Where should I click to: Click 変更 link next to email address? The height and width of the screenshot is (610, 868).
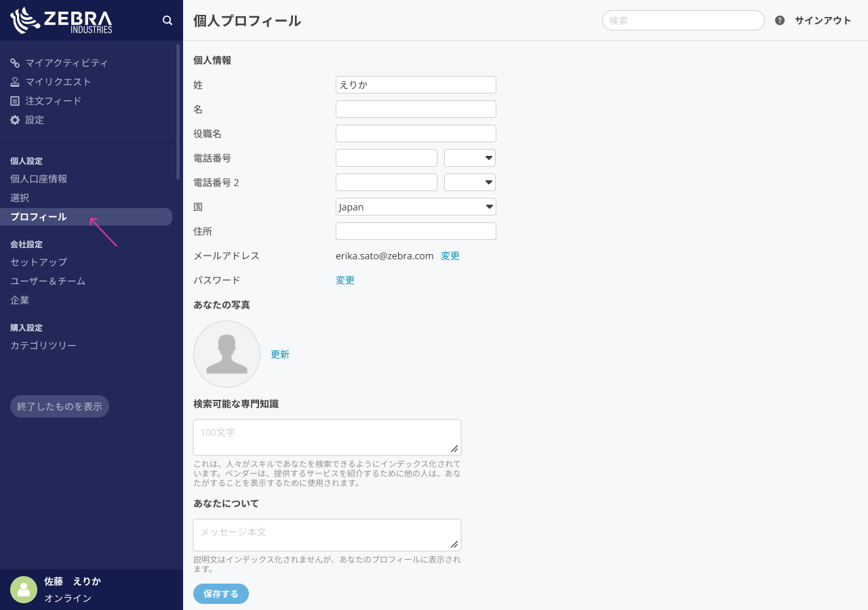(450, 256)
